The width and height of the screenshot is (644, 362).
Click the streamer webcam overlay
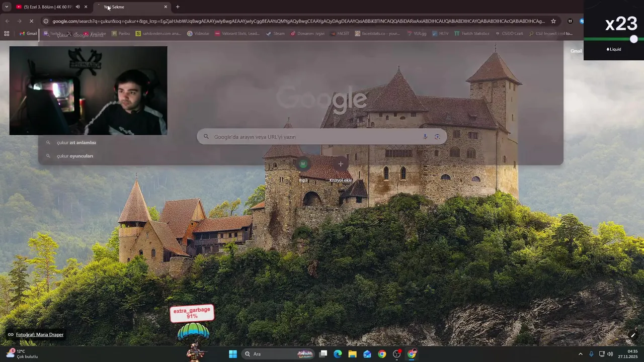click(88, 90)
